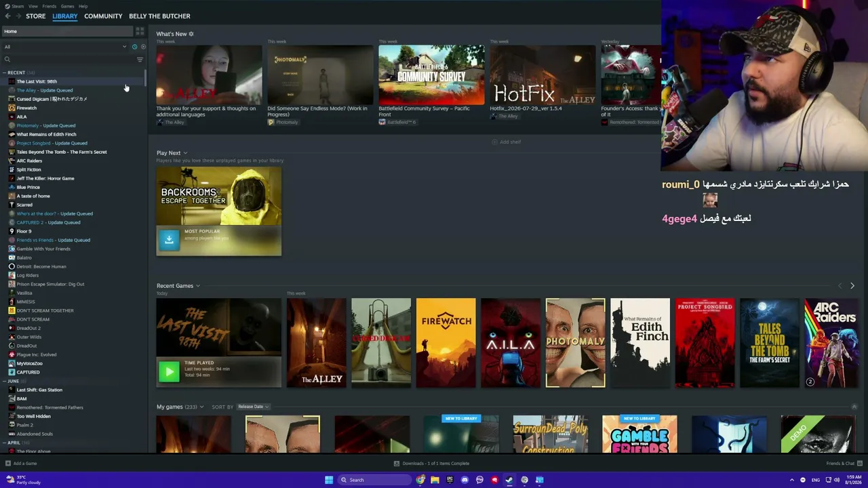
Task: Open the Steam menu
Action: (18, 6)
